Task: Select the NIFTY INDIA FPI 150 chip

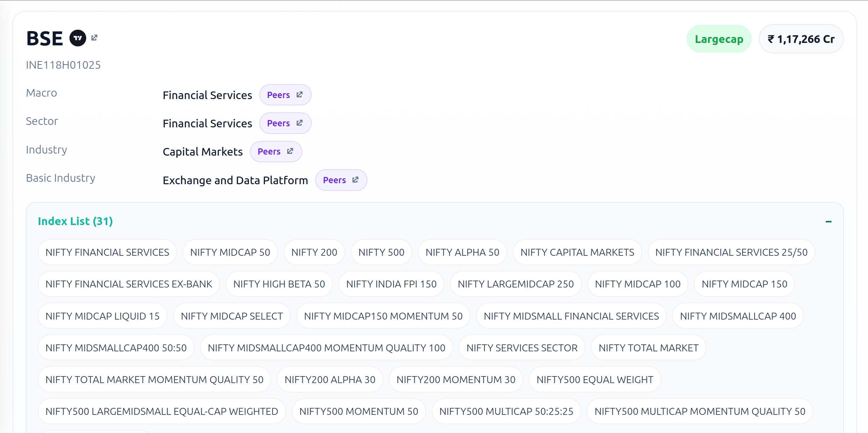Action: pyautogui.click(x=392, y=284)
